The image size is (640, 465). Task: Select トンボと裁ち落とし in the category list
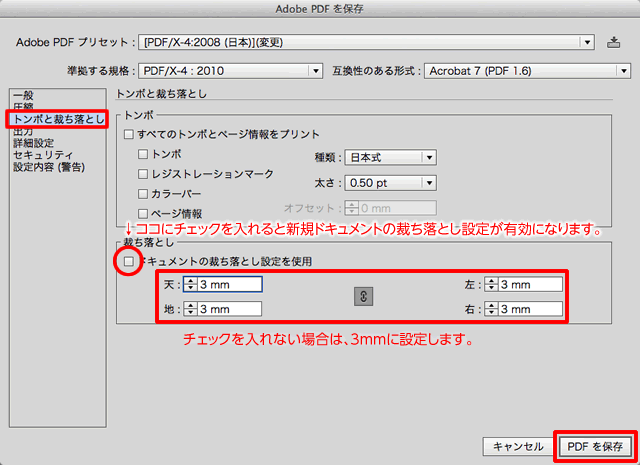click(58, 119)
